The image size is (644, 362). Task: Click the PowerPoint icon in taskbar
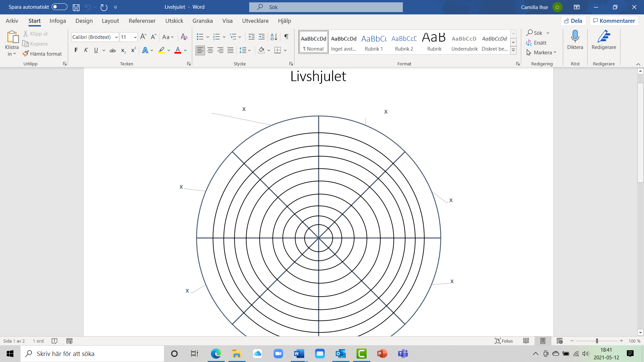click(382, 354)
